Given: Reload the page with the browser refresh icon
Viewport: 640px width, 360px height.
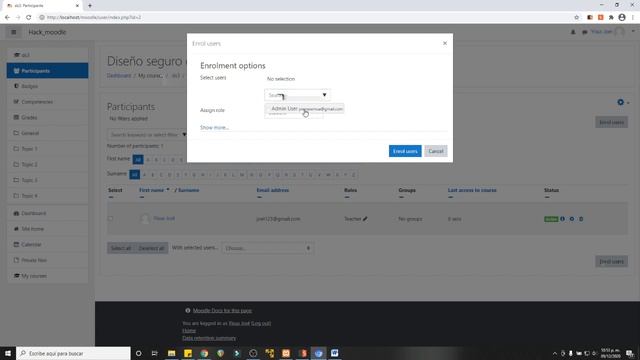Looking at the screenshot, I should click(x=29, y=18).
